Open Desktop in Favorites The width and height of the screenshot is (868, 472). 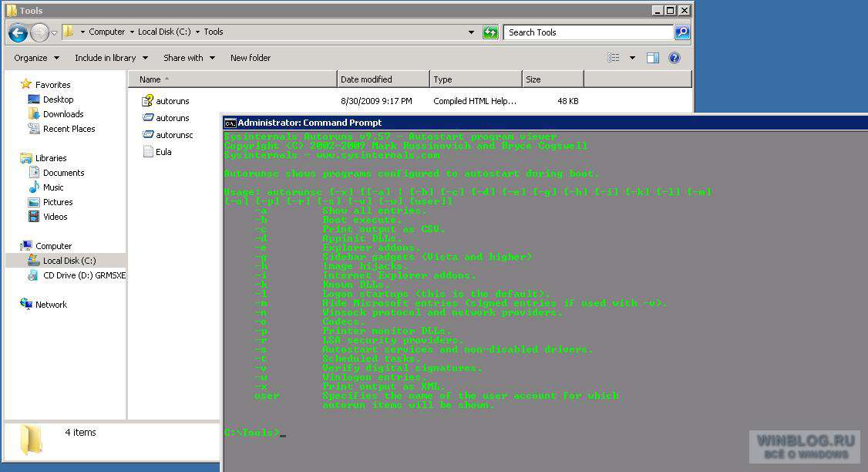[x=58, y=99]
